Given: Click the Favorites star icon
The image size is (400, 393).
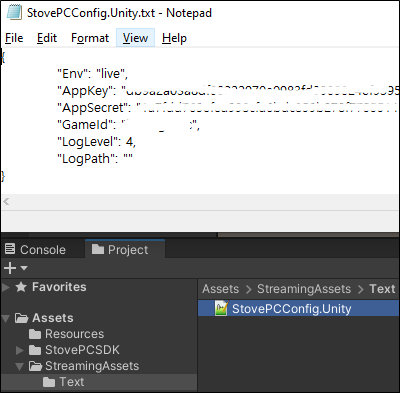Looking at the screenshot, I should click(21, 287).
